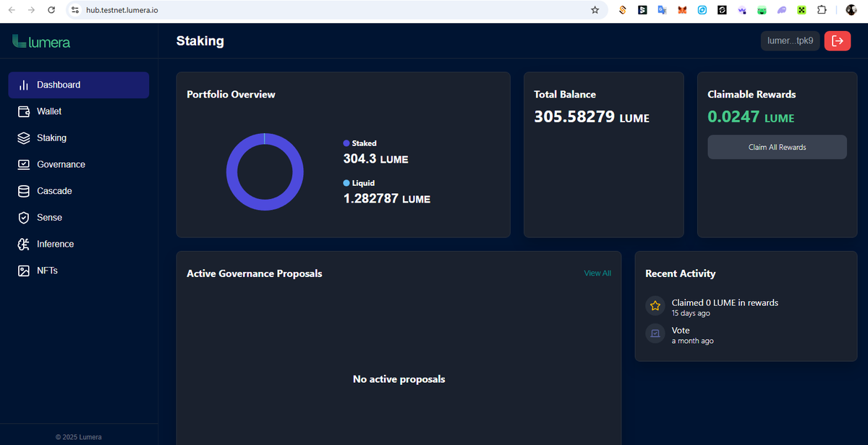
Task: Click the 1.282787 LUME liquid value
Action: 386,198
